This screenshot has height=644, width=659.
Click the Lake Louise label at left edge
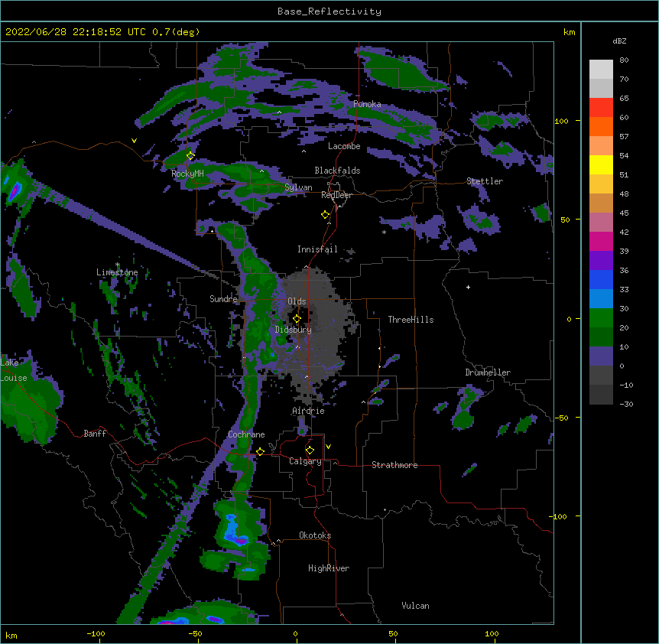[14, 370]
